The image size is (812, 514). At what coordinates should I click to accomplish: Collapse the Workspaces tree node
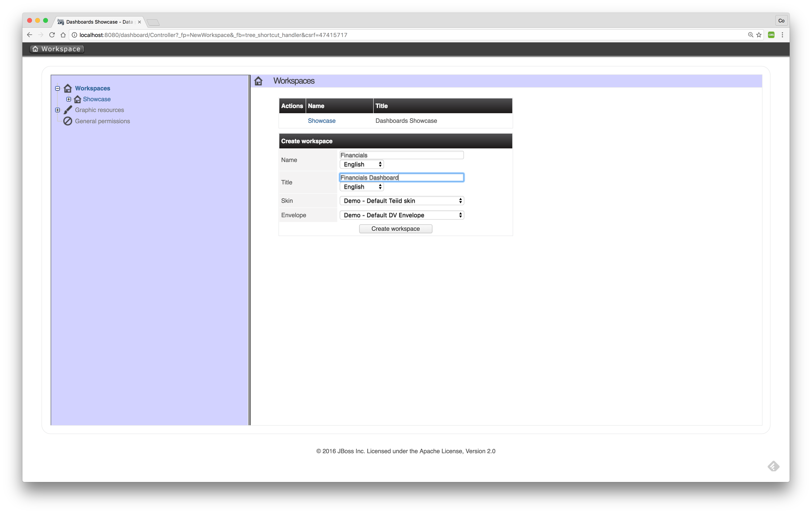57,88
